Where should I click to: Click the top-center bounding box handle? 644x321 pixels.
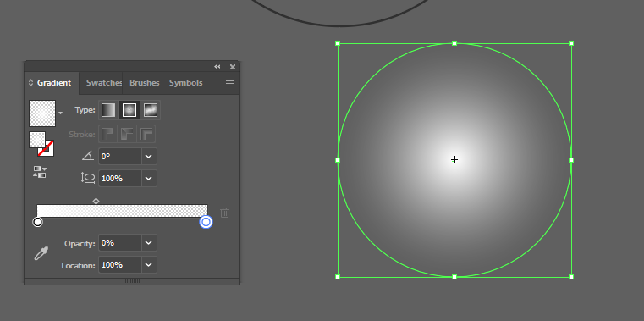454,43
